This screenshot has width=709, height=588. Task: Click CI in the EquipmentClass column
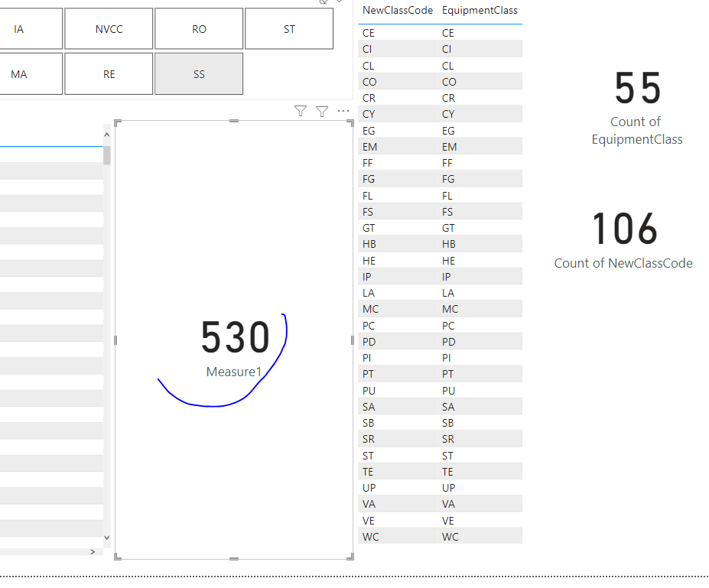click(447, 49)
